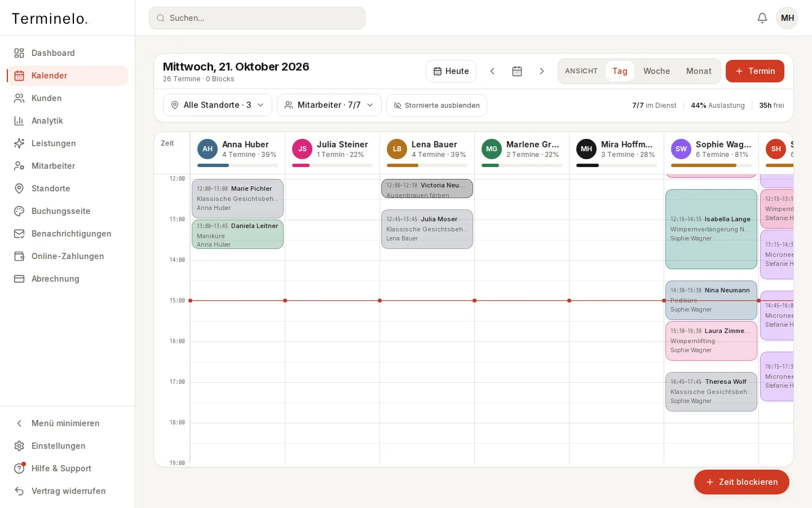Switch to Monat view

pos(699,71)
